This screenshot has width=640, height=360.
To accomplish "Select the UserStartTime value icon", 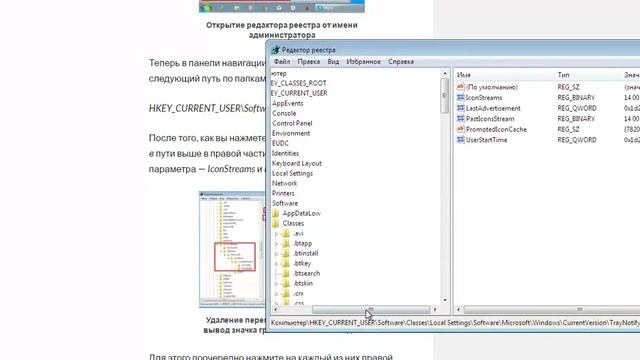I will click(460, 140).
